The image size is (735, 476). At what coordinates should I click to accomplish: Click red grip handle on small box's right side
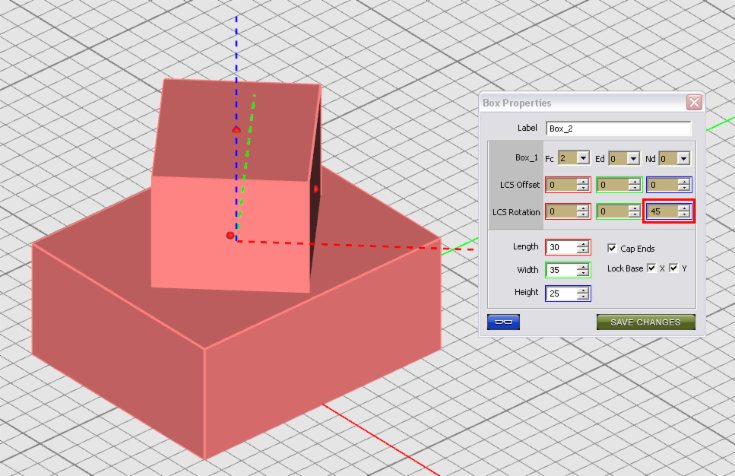click(316, 189)
